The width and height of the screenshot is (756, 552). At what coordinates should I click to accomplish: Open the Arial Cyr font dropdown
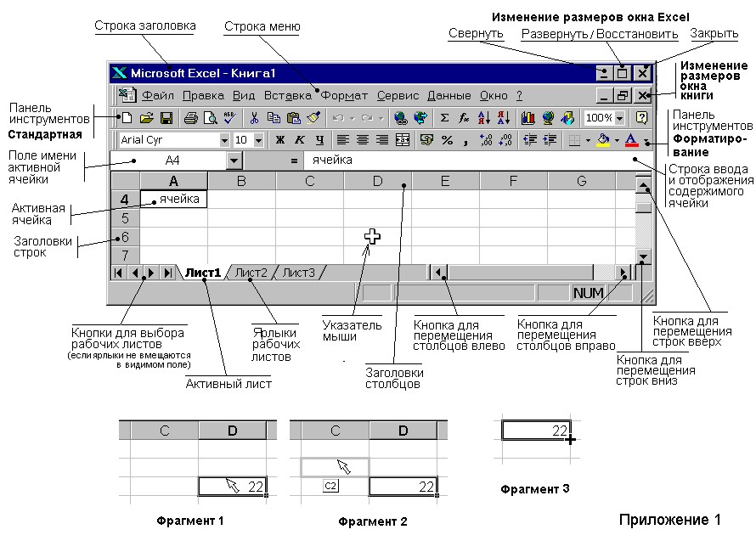point(224,140)
